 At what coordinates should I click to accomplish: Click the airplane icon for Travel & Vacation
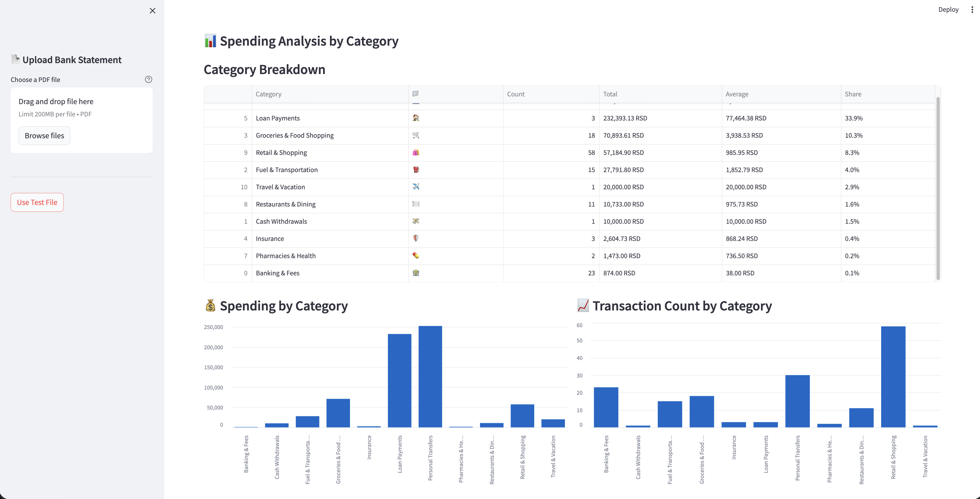pyautogui.click(x=416, y=187)
